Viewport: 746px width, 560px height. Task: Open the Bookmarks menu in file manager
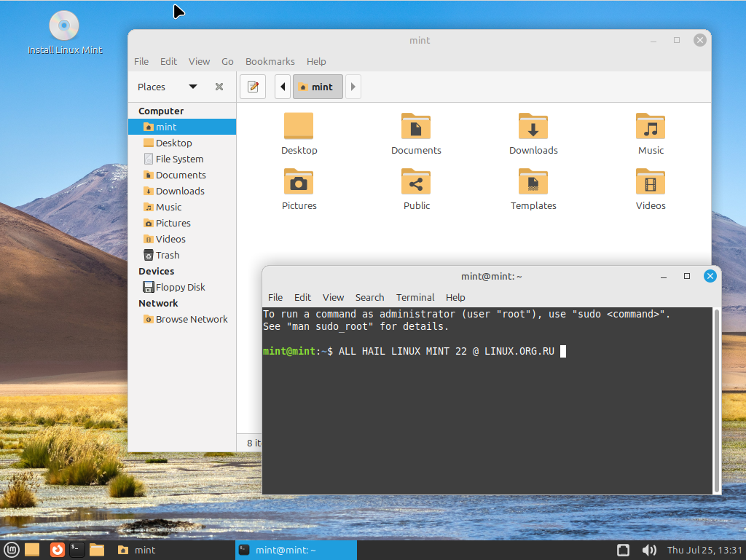point(270,62)
